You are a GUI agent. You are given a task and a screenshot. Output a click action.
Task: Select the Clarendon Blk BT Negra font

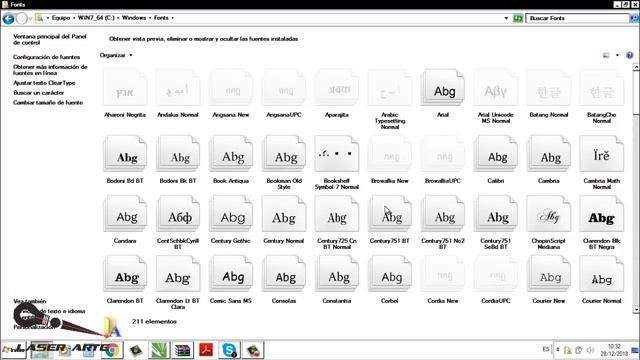[x=602, y=213]
